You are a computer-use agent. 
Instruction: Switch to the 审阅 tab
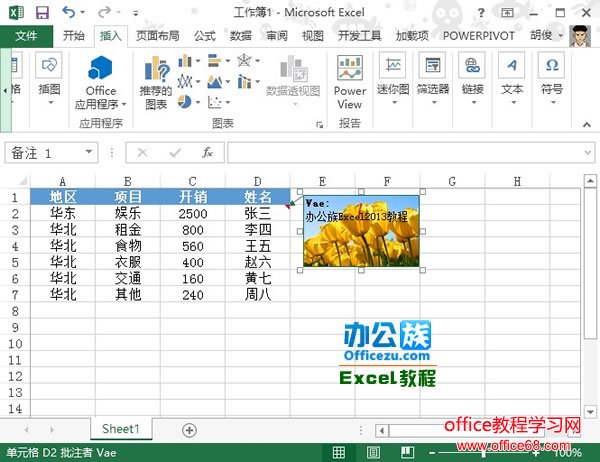click(277, 36)
